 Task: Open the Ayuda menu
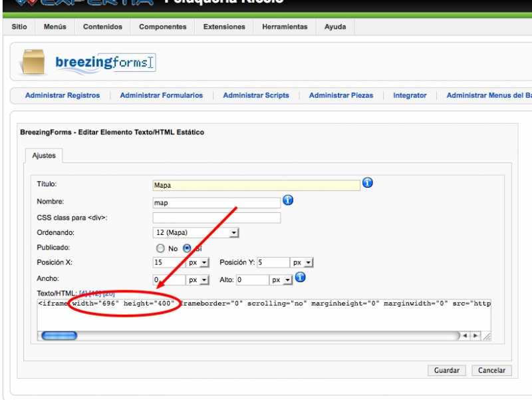(335, 27)
